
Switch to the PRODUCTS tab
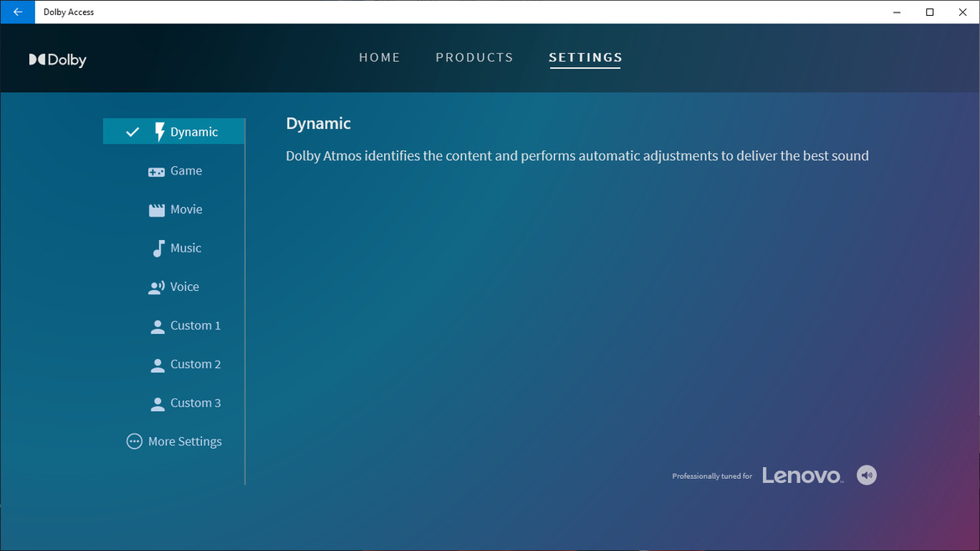(x=474, y=58)
